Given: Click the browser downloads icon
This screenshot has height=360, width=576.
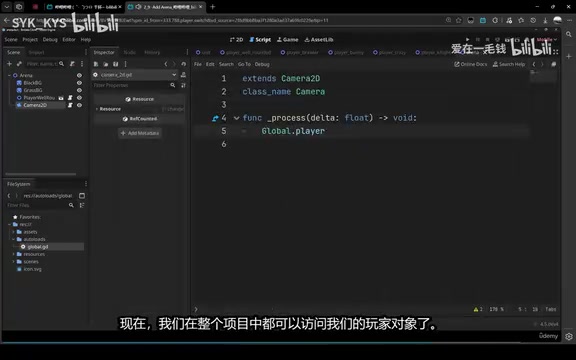Looking at the screenshot, I should (545, 20).
